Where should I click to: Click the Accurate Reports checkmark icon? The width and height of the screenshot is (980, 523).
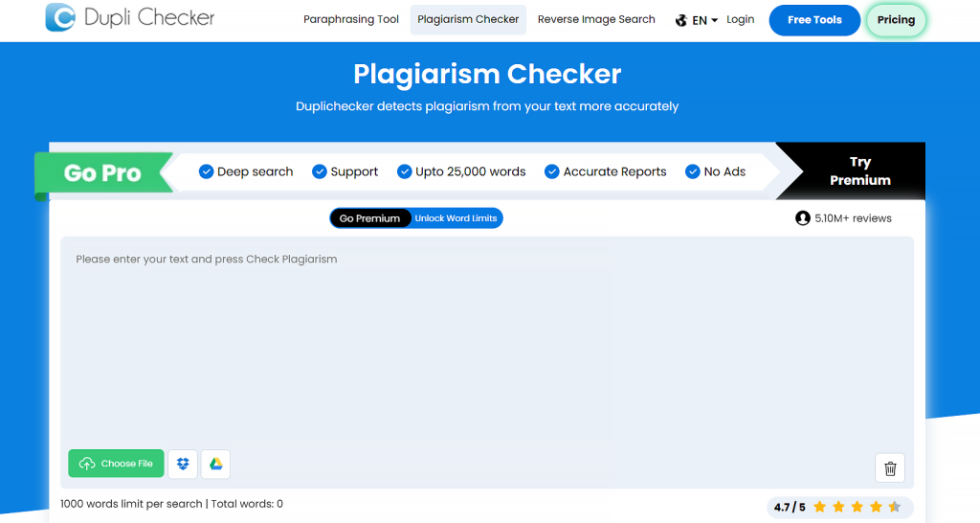[552, 171]
